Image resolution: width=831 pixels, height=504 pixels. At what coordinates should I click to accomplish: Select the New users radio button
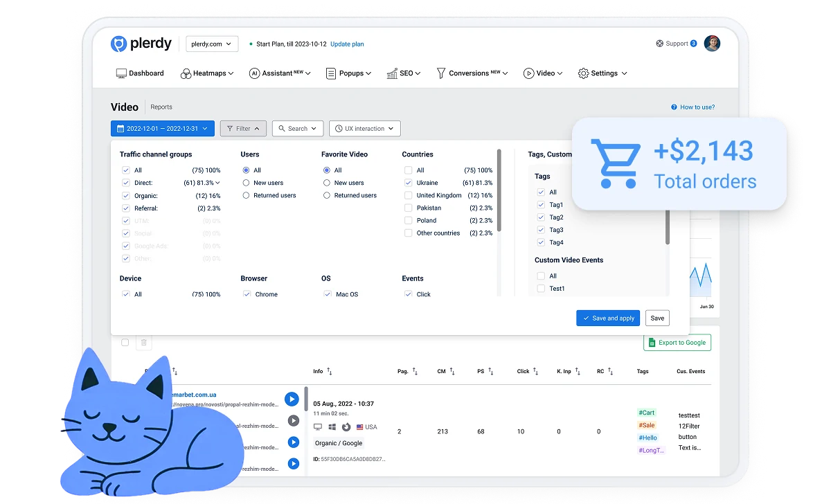pos(245,183)
